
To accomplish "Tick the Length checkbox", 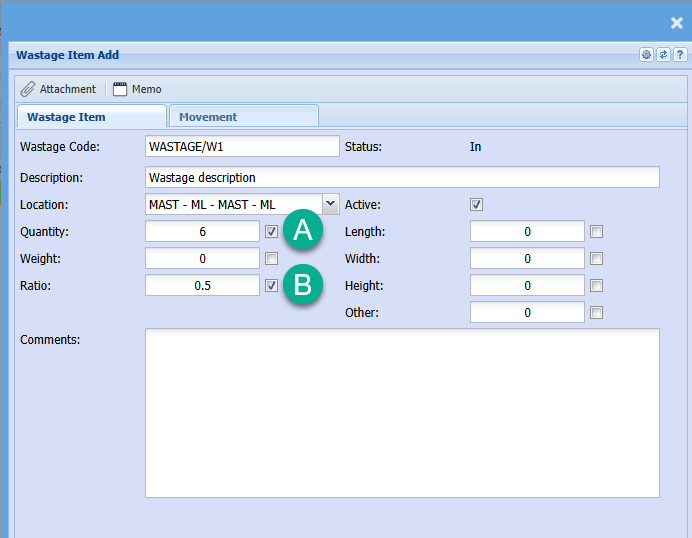I will coord(596,232).
